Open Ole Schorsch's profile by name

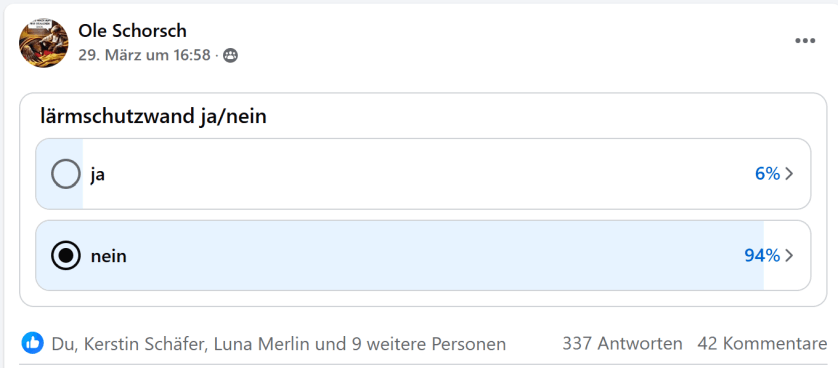[x=133, y=31]
